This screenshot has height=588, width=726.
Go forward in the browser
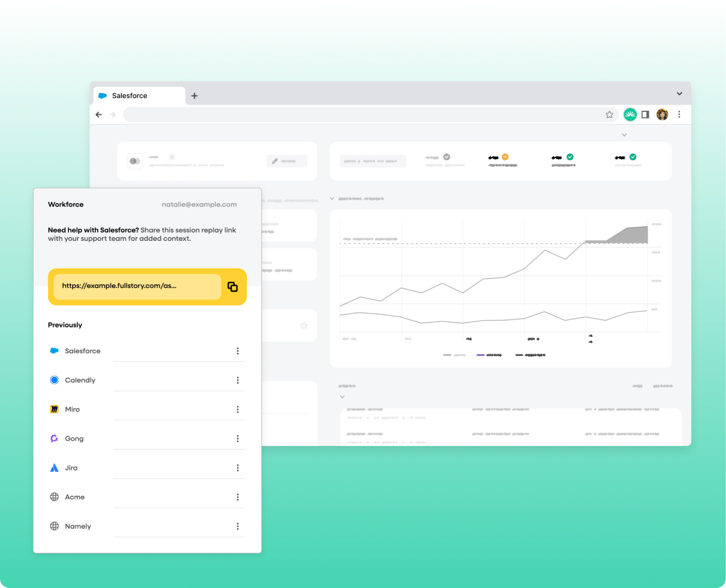pyautogui.click(x=112, y=115)
